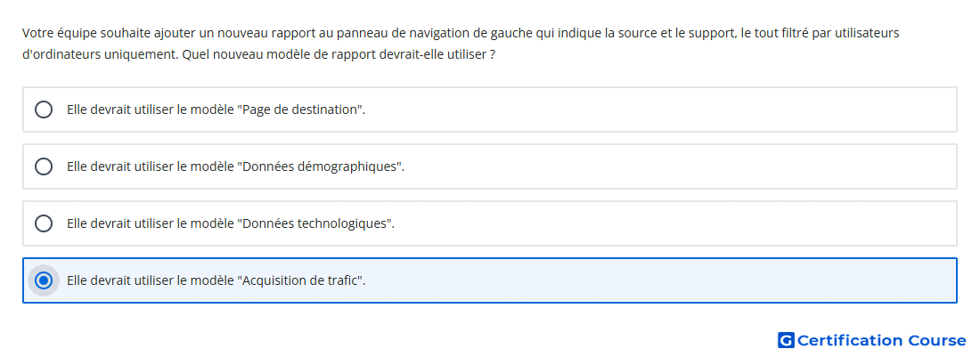980x357 pixels.
Task: Click the answer text about "Données démographiques"
Action: (x=235, y=166)
